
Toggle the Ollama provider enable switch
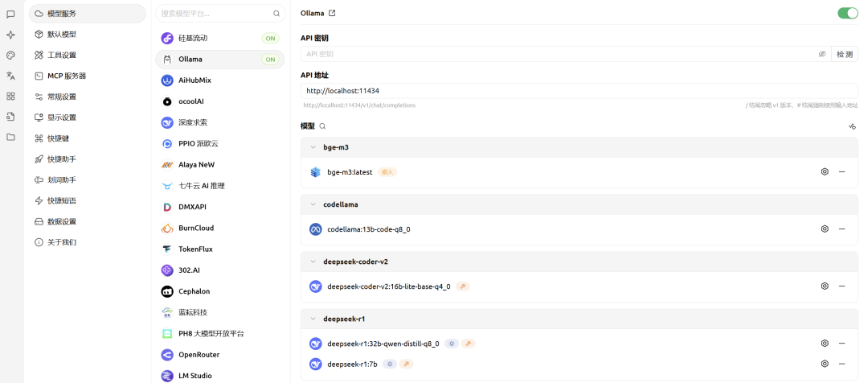pos(848,14)
